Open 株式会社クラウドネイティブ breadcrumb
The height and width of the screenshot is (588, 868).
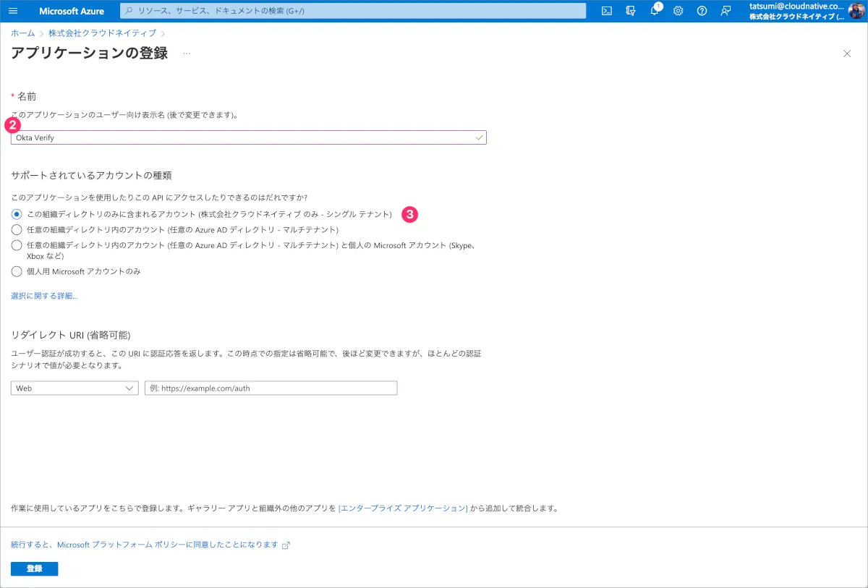(102, 33)
